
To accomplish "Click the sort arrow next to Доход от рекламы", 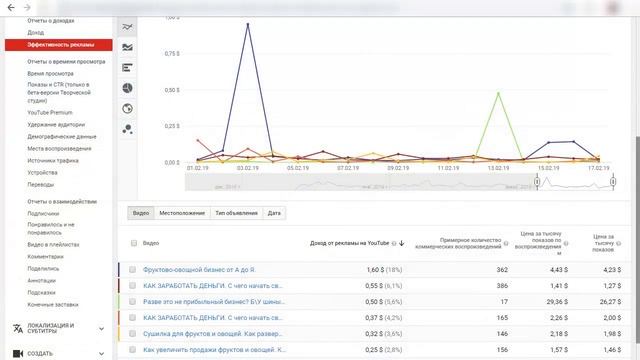I will point(402,243).
